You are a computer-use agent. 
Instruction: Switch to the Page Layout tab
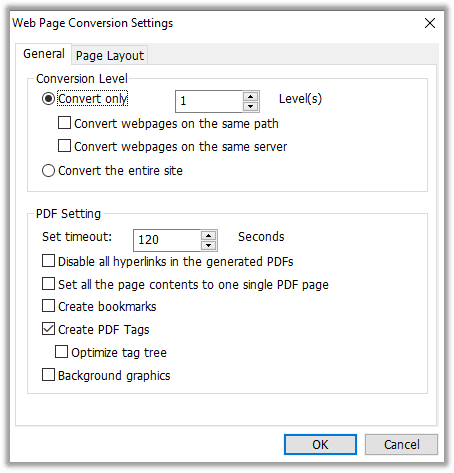pyautogui.click(x=110, y=55)
